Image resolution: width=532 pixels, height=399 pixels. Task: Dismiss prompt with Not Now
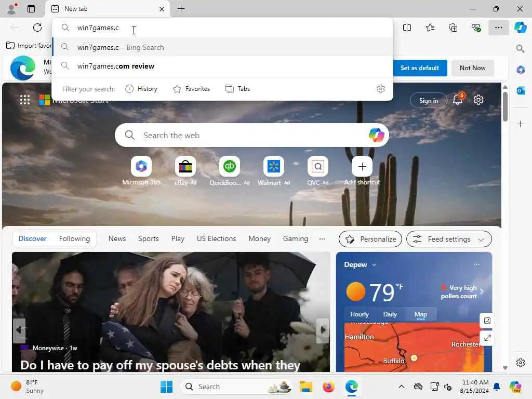click(472, 68)
